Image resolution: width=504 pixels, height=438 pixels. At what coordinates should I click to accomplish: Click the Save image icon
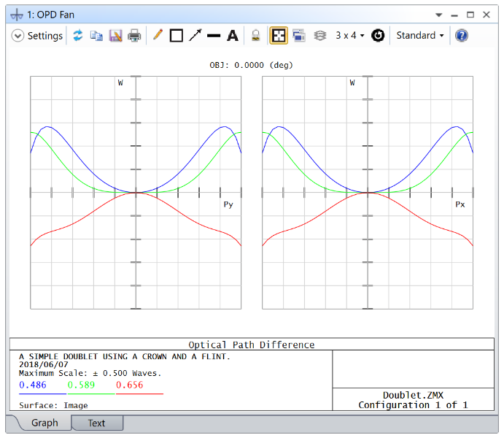click(115, 36)
